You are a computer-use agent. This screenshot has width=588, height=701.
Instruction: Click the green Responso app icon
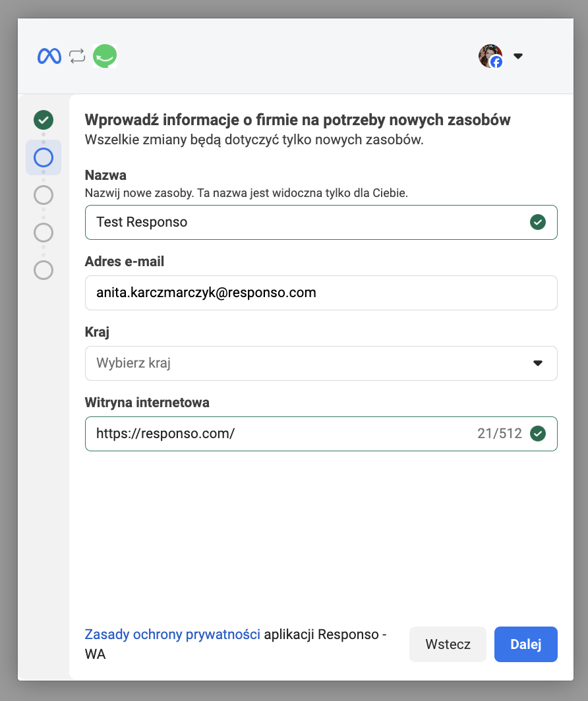pos(105,57)
